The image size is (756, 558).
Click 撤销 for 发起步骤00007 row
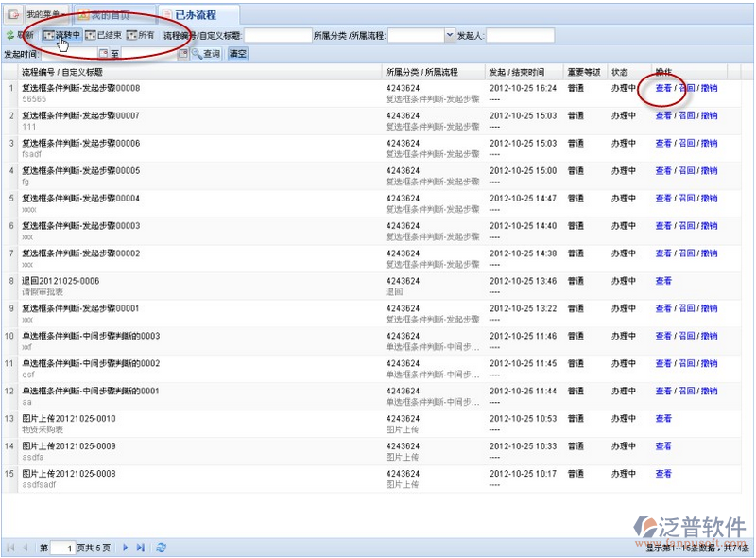pyautogui.click(x=709, y=115)
